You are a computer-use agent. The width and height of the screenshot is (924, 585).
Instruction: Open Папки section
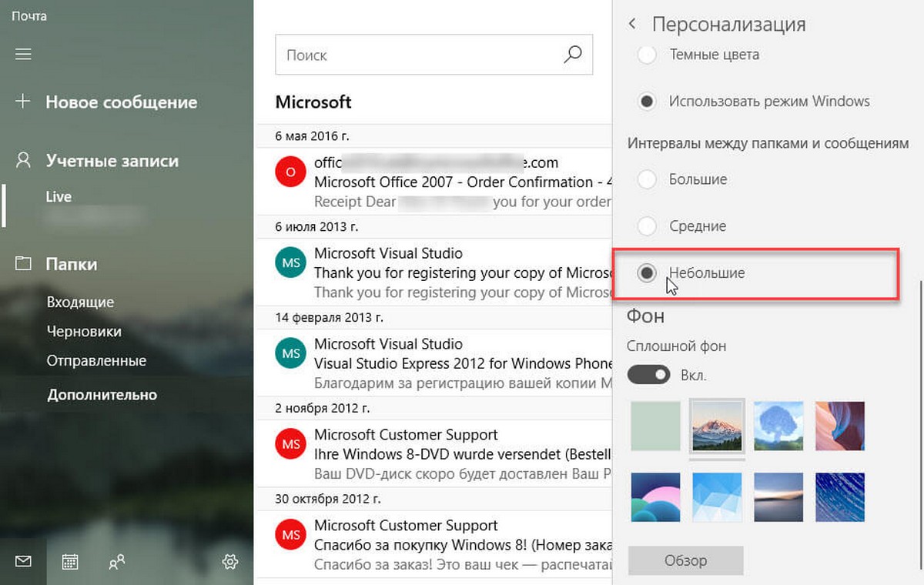(x=72, y=264)
